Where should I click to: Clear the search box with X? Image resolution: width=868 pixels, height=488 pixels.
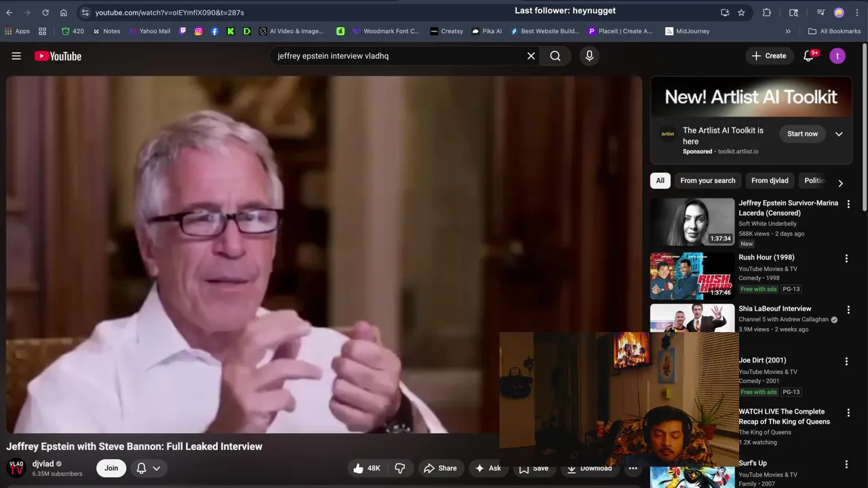(x=531, y=56)
